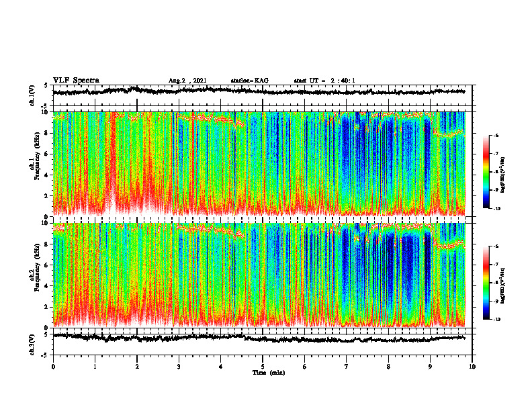The image size is (532, 411).
Task: Click the ch.1 voltage waveform trace
Action: click(x=259, y=91)
